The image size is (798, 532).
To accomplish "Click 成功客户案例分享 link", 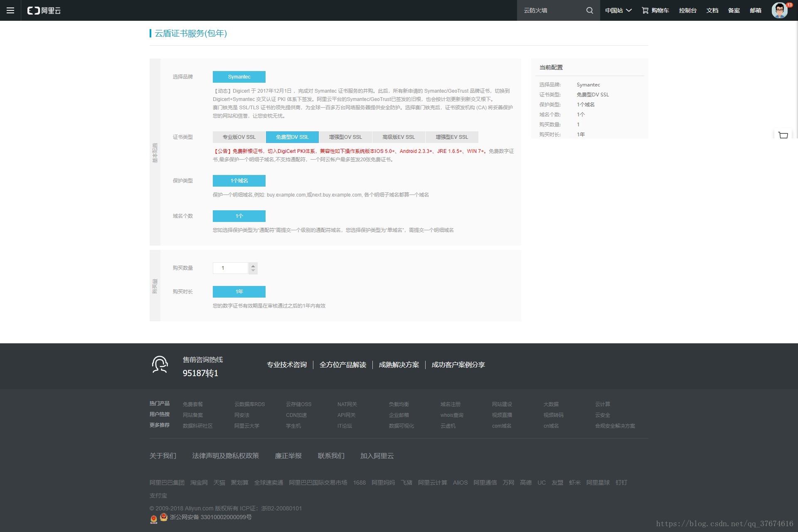I will [458, 365].
